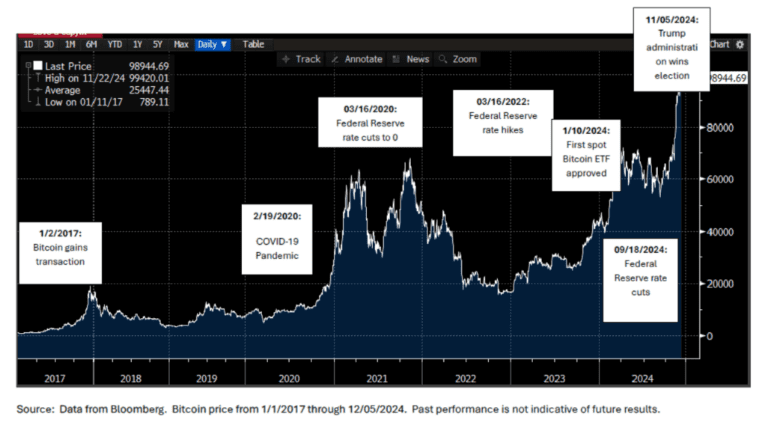Click the Track crosshair icon
The width and height of the screenshot is (768, 426).
pos(285,59)
